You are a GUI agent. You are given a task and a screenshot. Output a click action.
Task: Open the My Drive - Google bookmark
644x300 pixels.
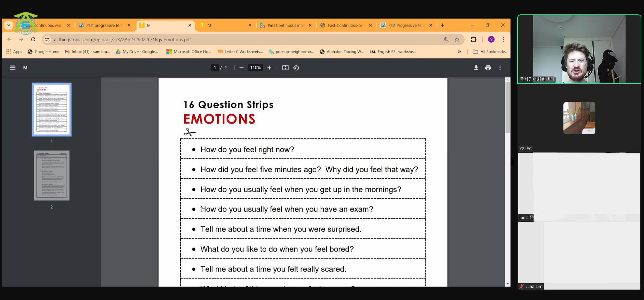point(137,52)
